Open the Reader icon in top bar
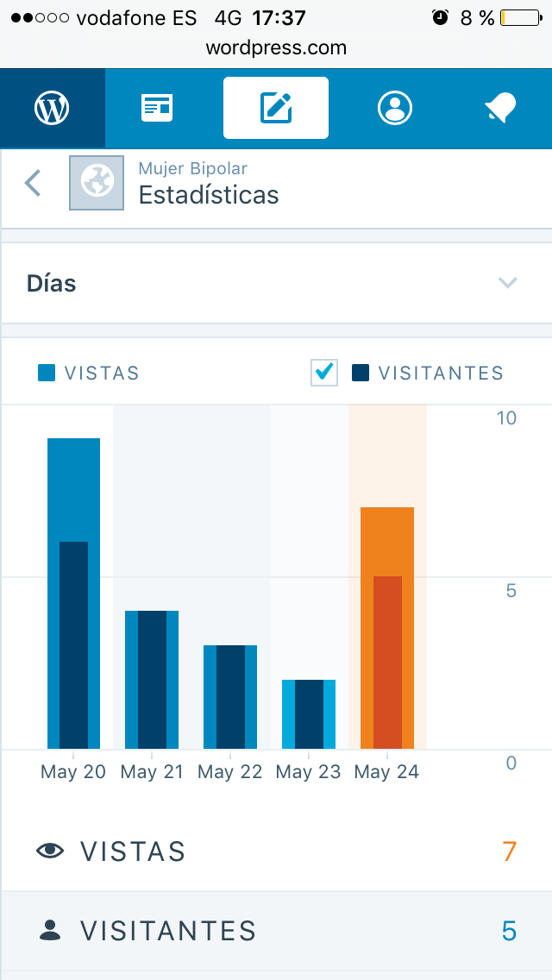552x980 pixels. (157, 109)
